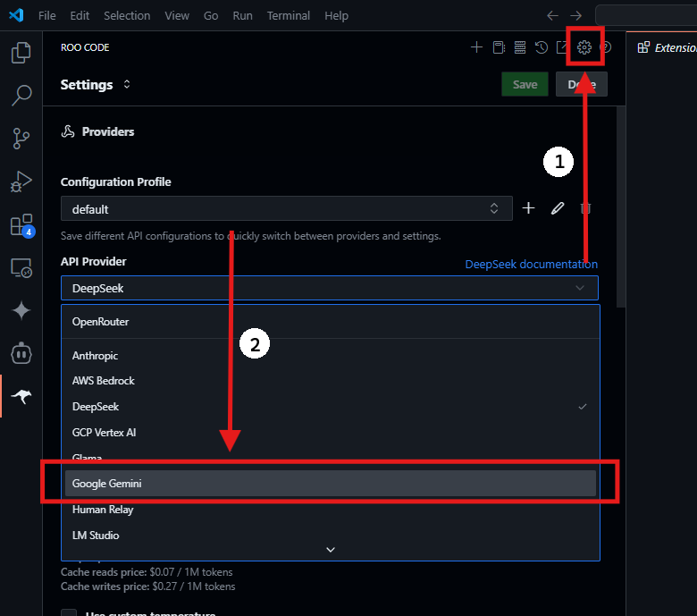Open Roo Code in editor popout
This screenshot has width=697, height=616.
click(x=562, y=47)
